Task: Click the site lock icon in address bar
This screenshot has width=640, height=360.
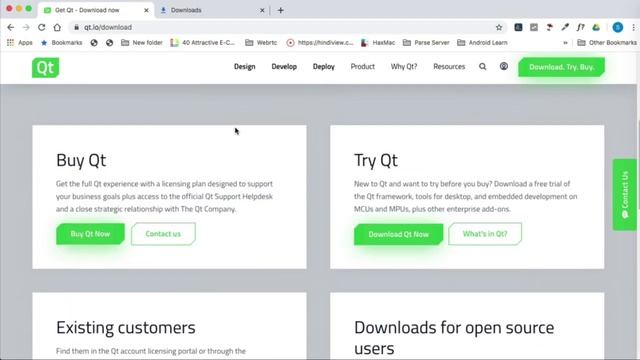Action: (x=76, y=27)
